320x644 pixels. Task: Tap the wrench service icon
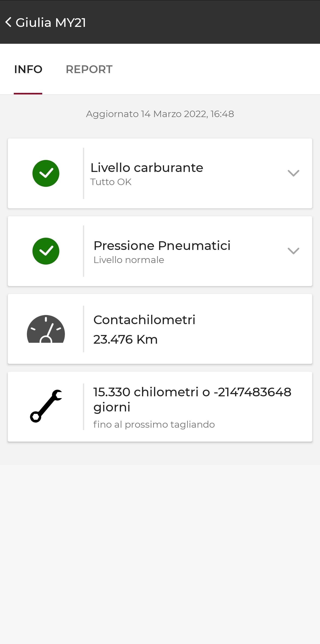(x=46, y=406)
